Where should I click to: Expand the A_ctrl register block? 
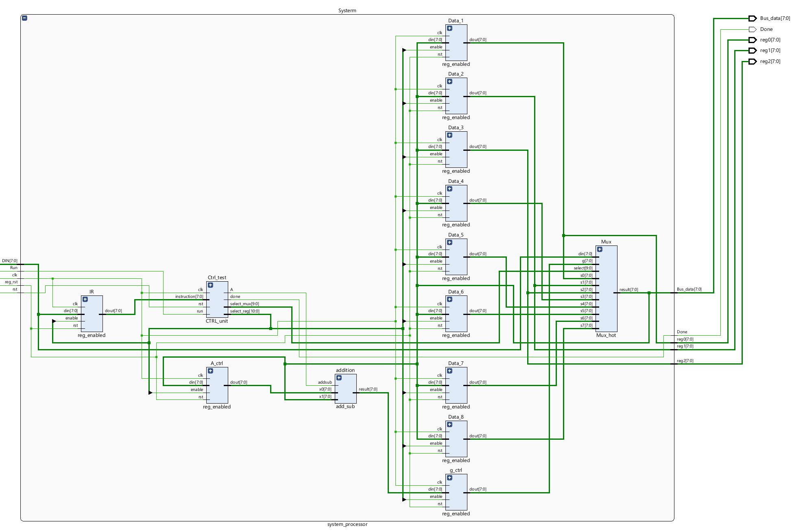pos(210,371)
